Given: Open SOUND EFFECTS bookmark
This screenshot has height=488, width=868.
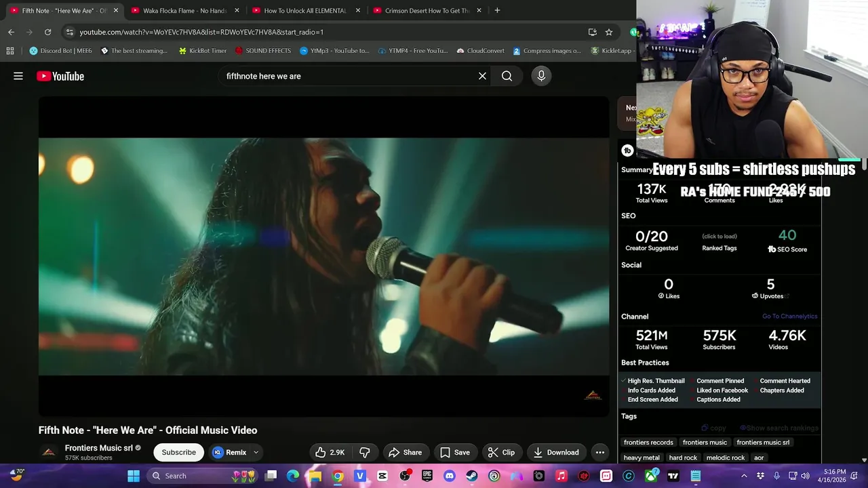Looking at the screenshot, I should 262,51.
